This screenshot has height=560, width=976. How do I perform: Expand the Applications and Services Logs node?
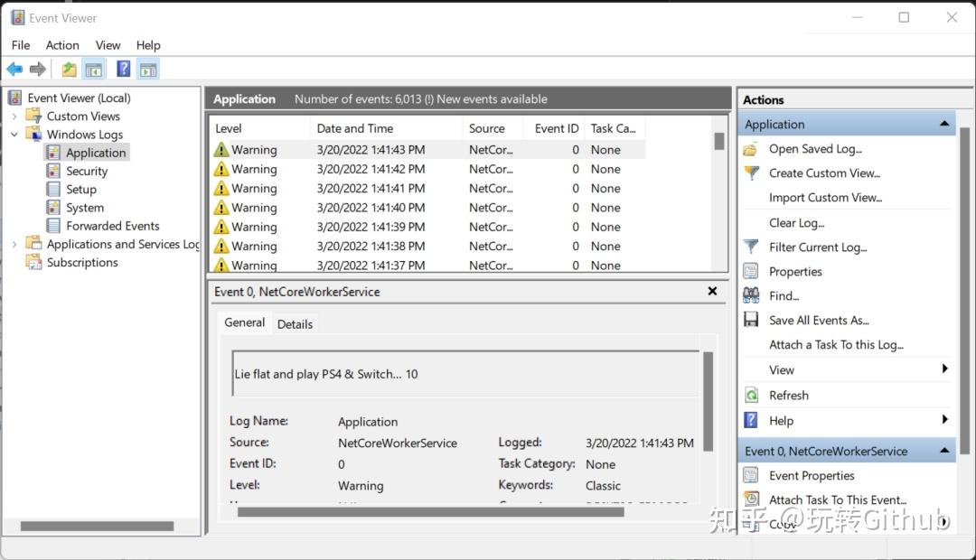13,244
